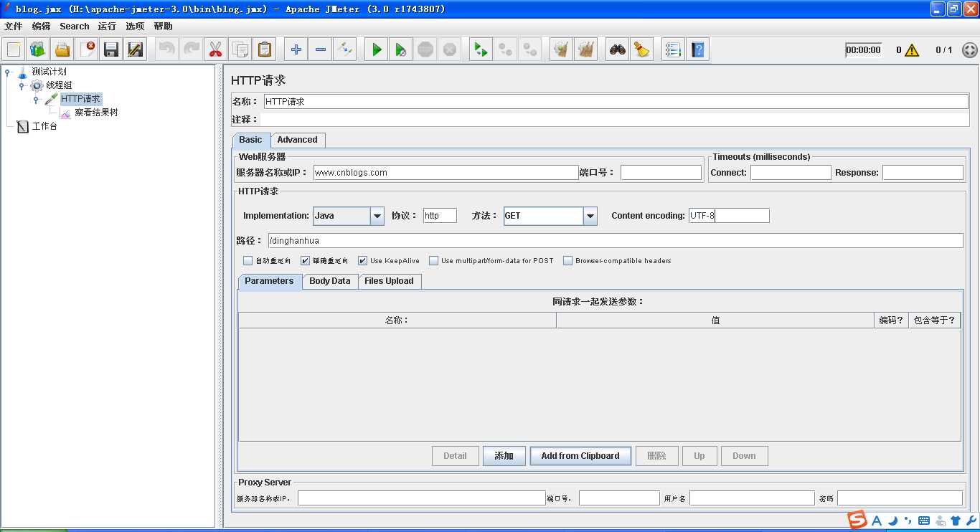Switch to Body Data tab
The height and width of the screenshot is (532, 980).
[x=330, y=281]
